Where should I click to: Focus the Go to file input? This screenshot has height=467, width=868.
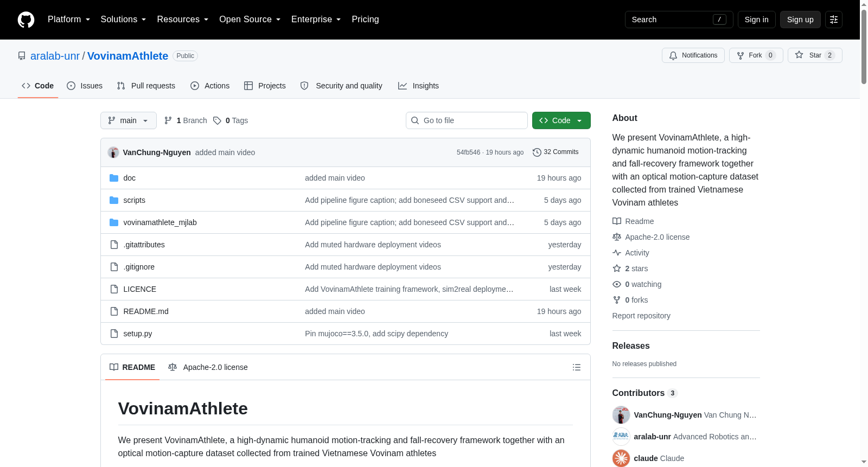tap(467, 120)
